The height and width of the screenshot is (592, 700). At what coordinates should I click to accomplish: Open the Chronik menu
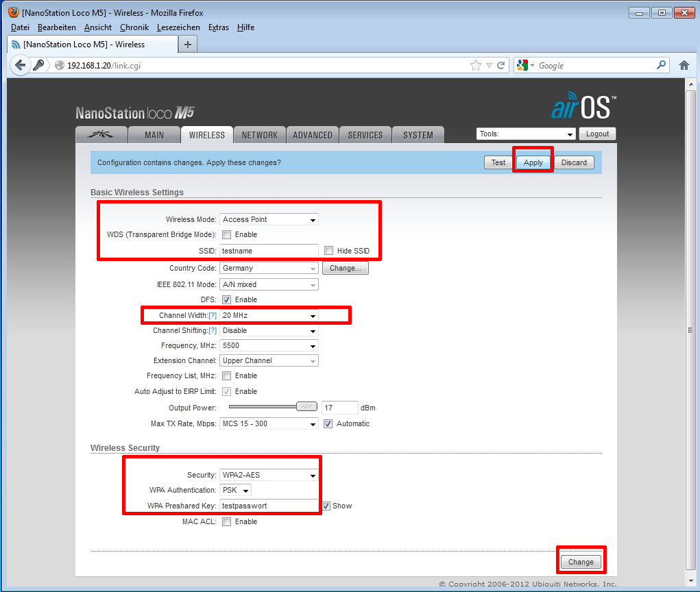pos(134,27)
